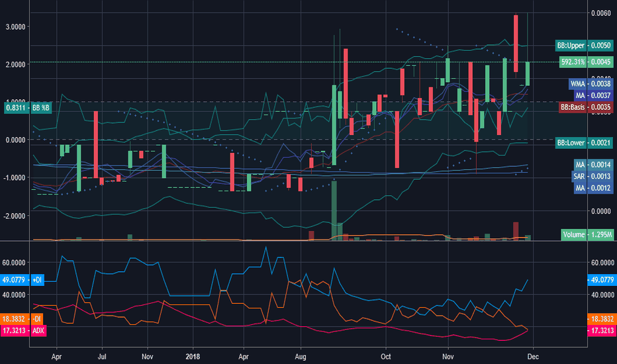Click the MA 0.0012 label
Image resolution: width=617 pixels, height=364 pixels.
pos(593,188)
